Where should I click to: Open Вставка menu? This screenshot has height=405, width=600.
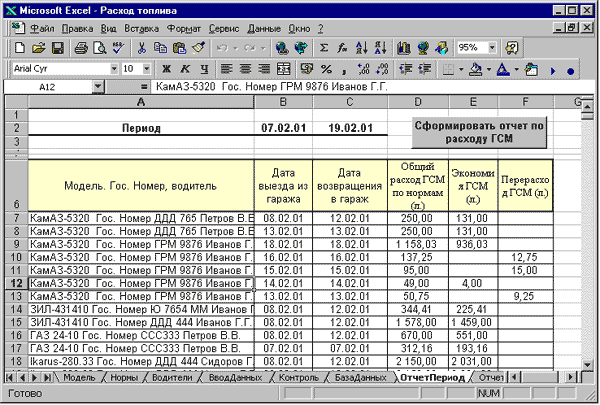tap(141, 29)
